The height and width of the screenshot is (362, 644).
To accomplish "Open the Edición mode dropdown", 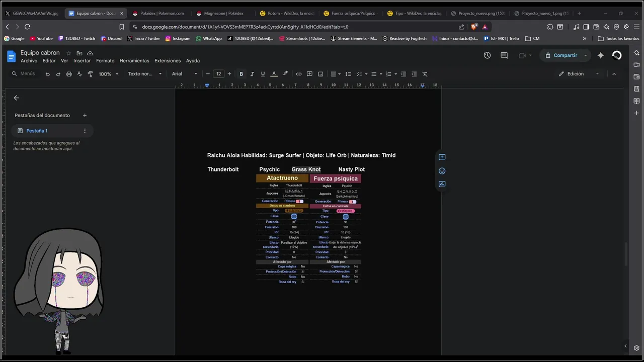I will (x=579, y=74).
